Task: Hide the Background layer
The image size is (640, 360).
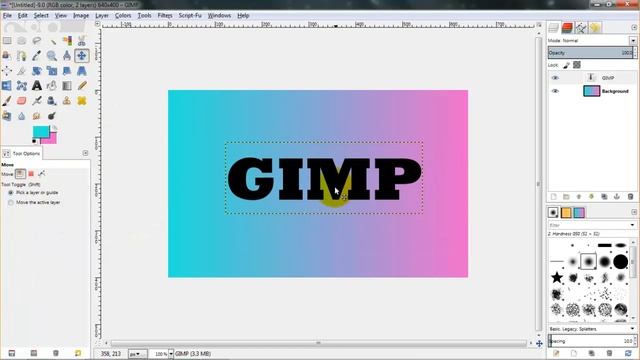Action: (555, 91)
